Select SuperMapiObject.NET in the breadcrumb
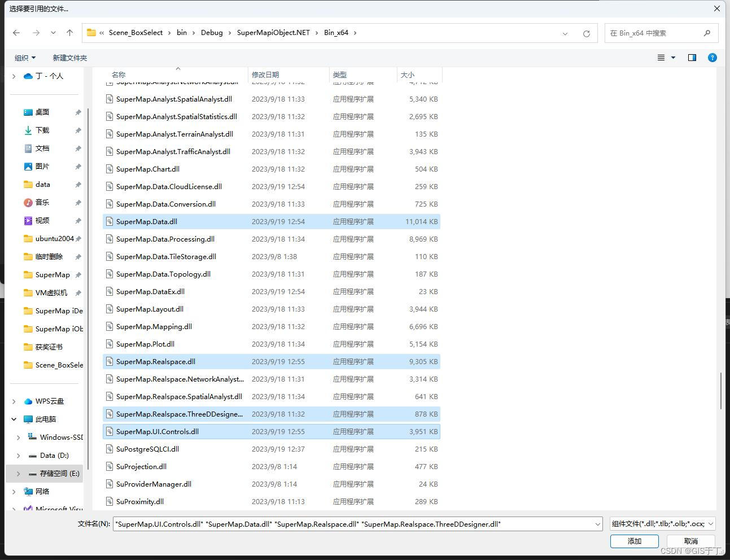The width and height of the screenshot is (730, 560). click(x=273, y=33)
